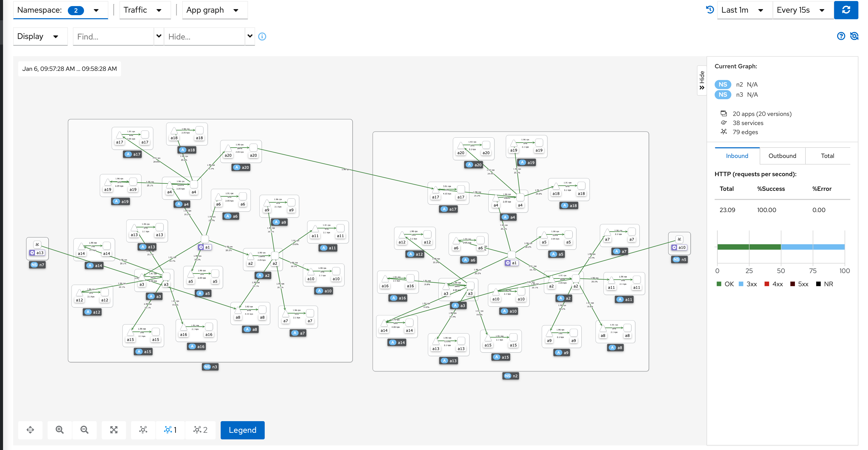Image resolution: width=868 pixels, height=450 pixels.
Task: Click the '38 services' text
Action: pyautogui.click(x=748, y=123)
